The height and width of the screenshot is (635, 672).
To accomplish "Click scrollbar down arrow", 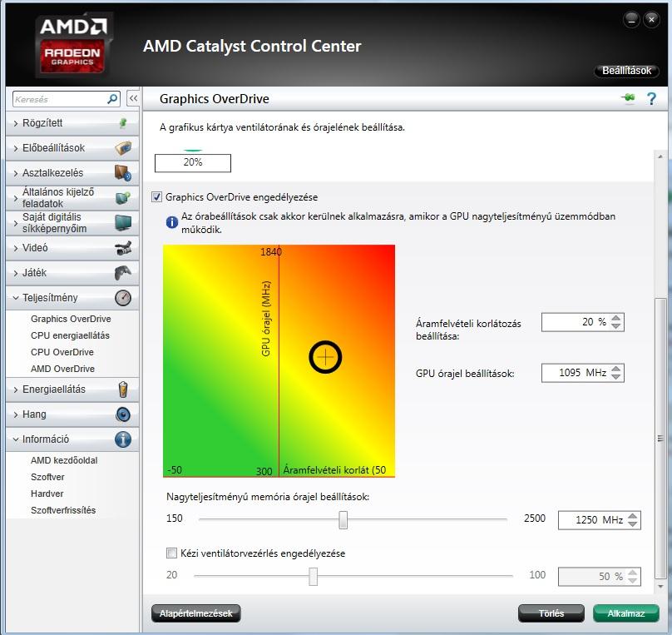I will pyautogui.click(x=660, y=586).
